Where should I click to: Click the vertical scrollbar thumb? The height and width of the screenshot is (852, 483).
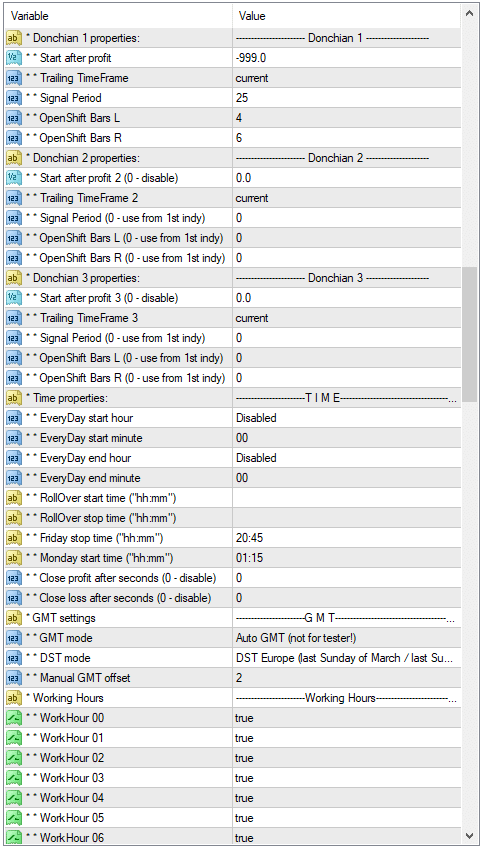469,334
